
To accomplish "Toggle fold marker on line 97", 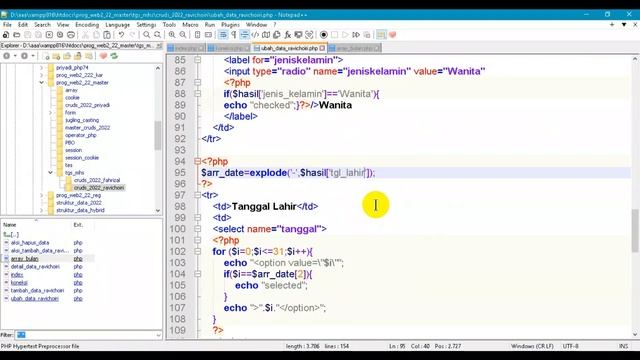I will 198,195.
